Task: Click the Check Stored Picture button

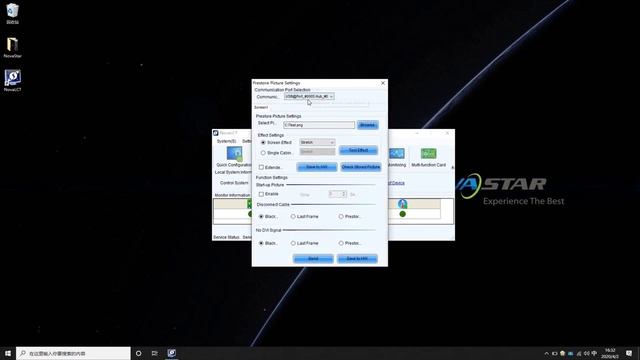Action: point(360,167)
